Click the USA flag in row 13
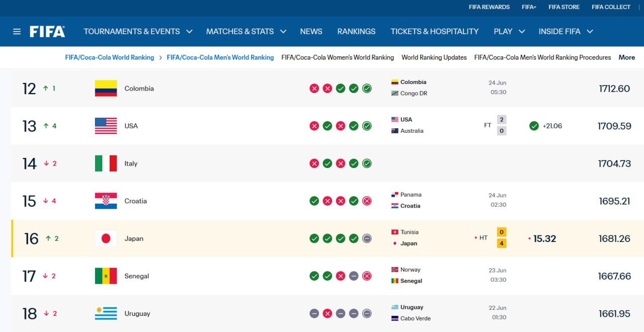Screen dimensions: 644x332 tap(106, 126)
